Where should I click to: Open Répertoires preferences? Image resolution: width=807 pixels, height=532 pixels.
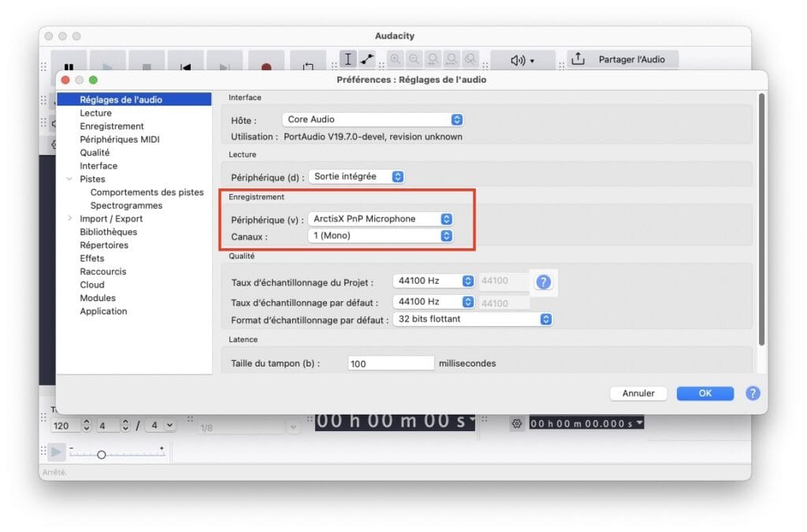104,245
